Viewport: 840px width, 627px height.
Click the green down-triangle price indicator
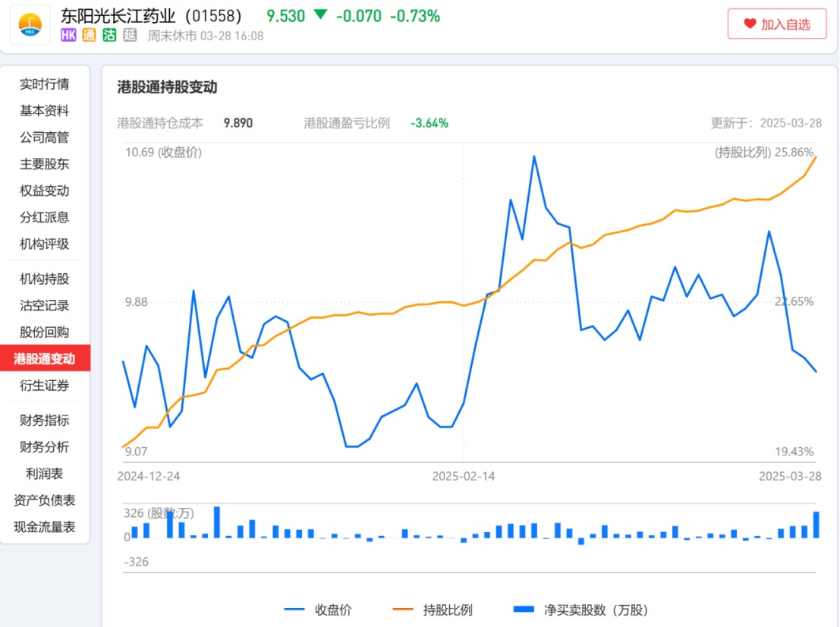click(320, 15)
